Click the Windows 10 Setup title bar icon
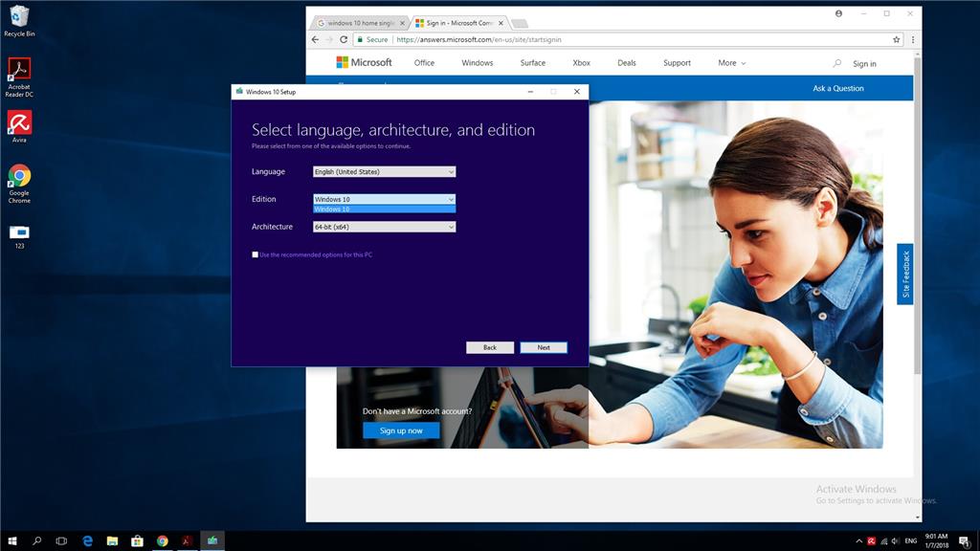The image size is (980, 551). pos(238,91)
